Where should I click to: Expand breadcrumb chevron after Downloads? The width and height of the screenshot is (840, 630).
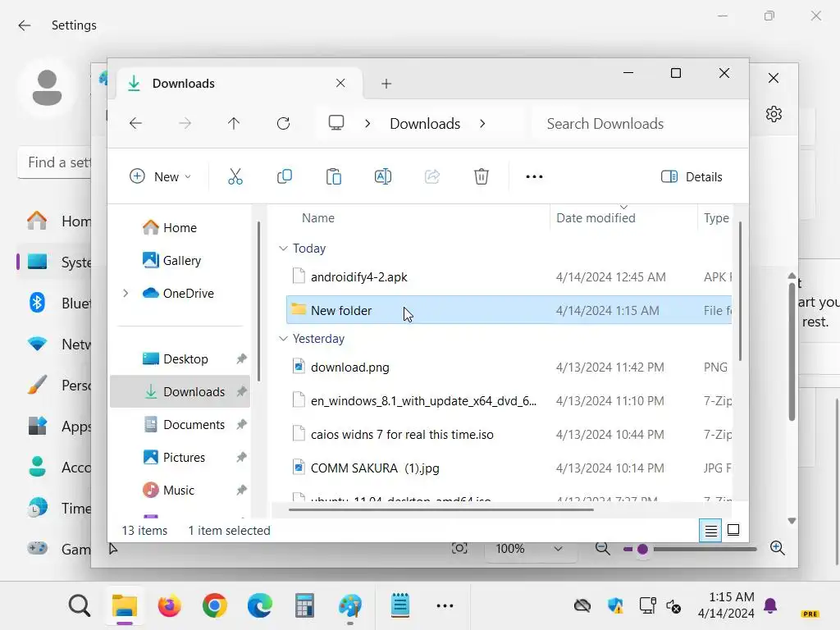click(x=482, y=124)
